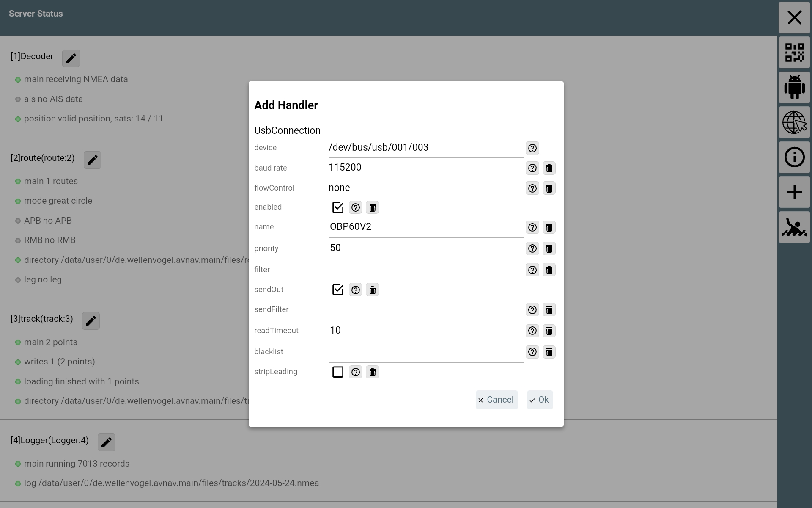
Task: Focus the priority input showing 50
Action: click(x=426, y=248)
